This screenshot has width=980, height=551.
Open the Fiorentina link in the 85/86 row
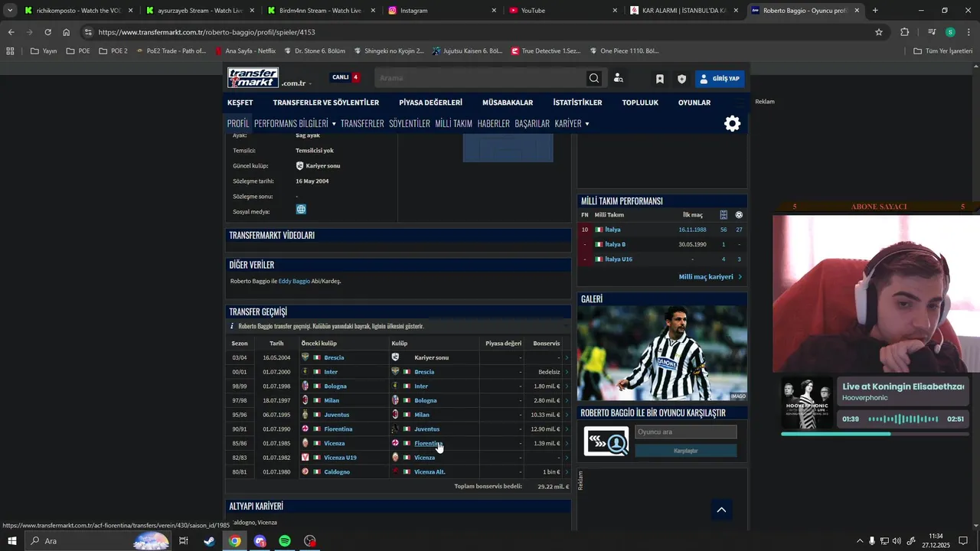click(x=428, y=443)
